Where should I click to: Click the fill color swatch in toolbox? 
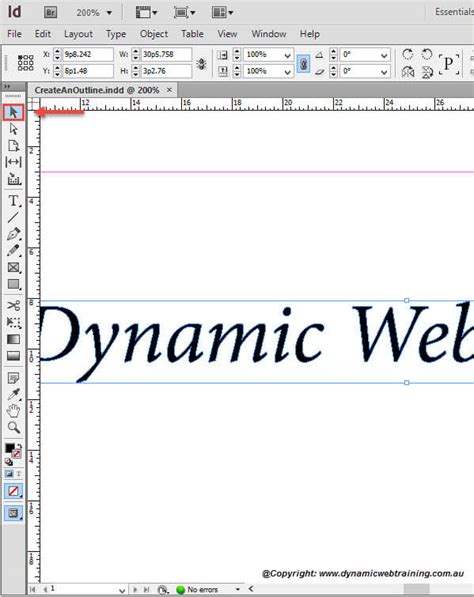[10, 448]
